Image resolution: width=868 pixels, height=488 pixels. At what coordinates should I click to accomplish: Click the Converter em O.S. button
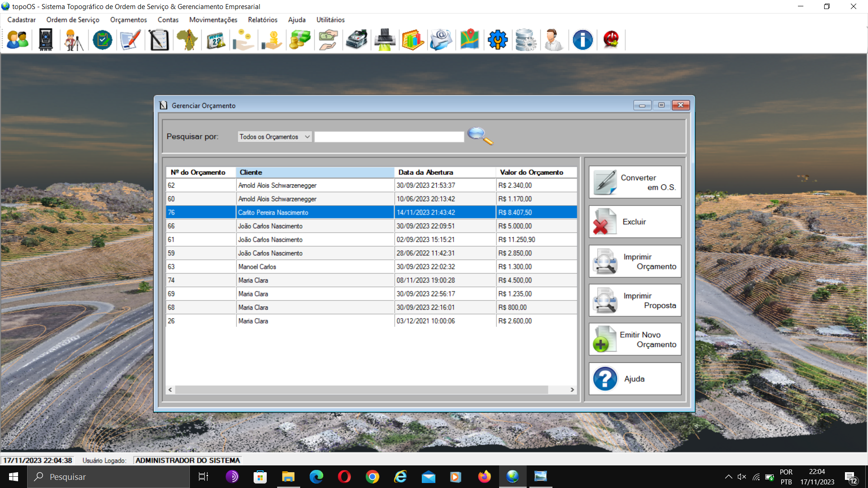pos(635,182)
